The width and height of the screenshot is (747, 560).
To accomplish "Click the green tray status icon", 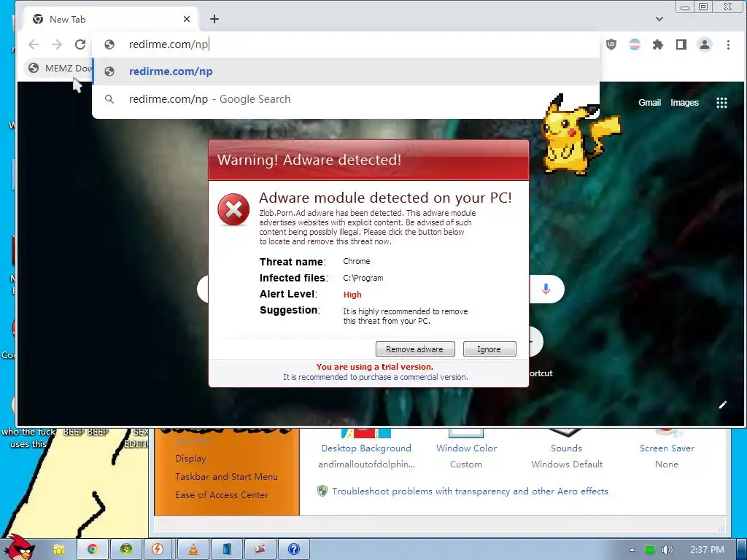I will [650, 550].
